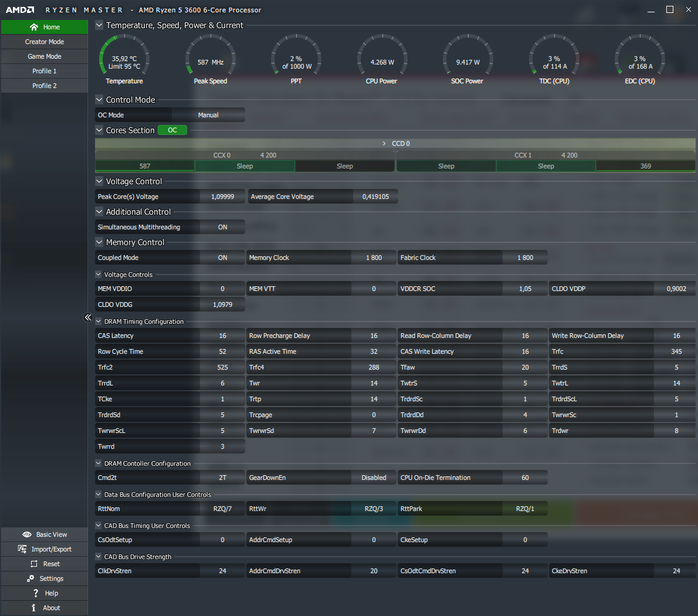698x616 pixels.
Task: Collapse the Memory Control section
Action: click(99, 242)
